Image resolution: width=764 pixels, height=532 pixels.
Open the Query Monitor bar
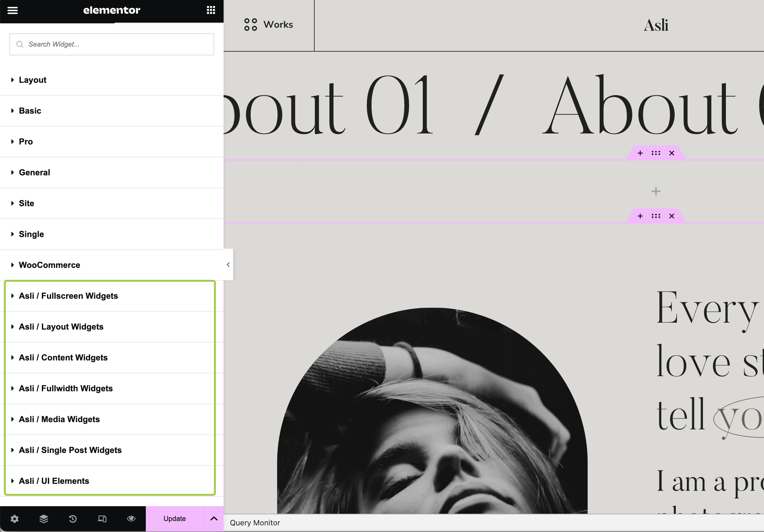click(255, 523)
